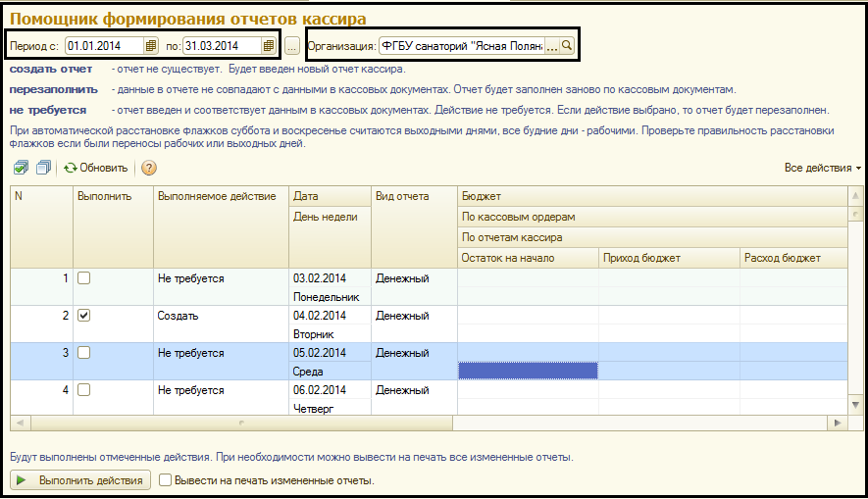
Task: Uncheck the Выполнить checkbox in row 2
Action: coord(83,316)
